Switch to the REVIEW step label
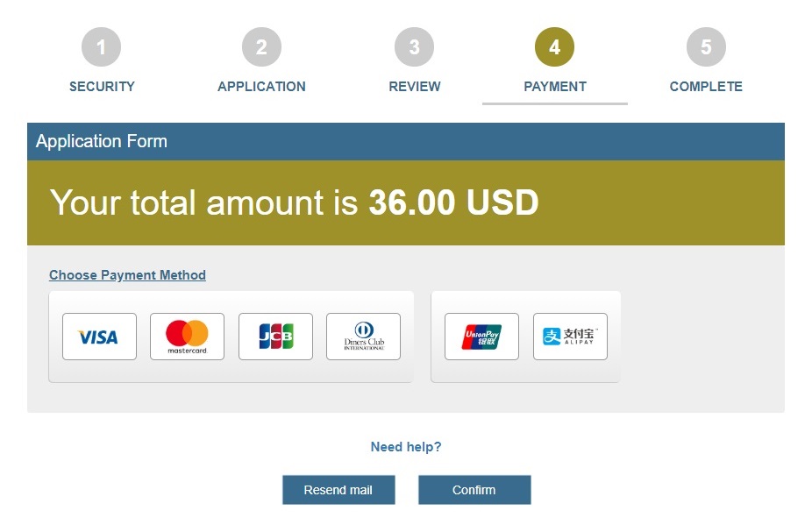This screenshot has width=812, height=532. [x=414, y=86]
